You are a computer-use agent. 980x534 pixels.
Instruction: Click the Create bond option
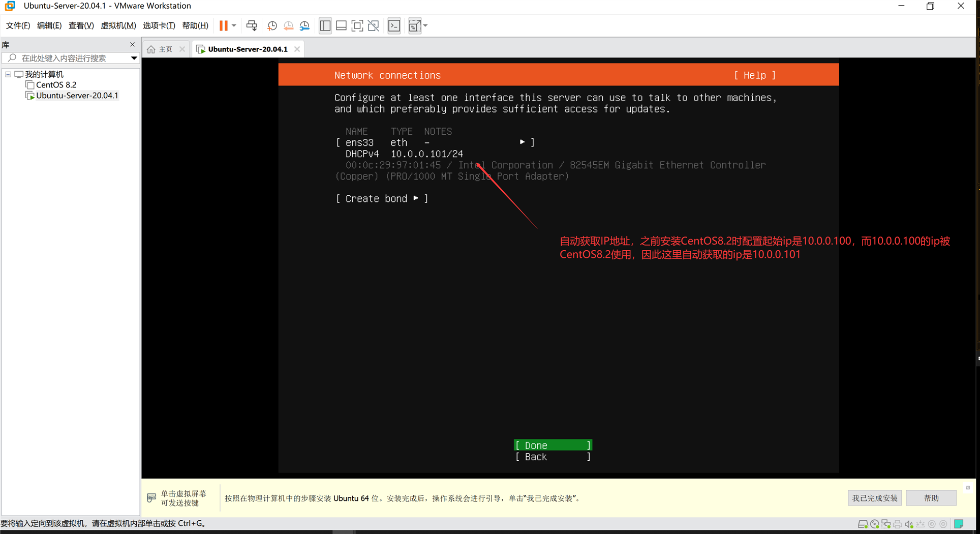pos(382,199)
